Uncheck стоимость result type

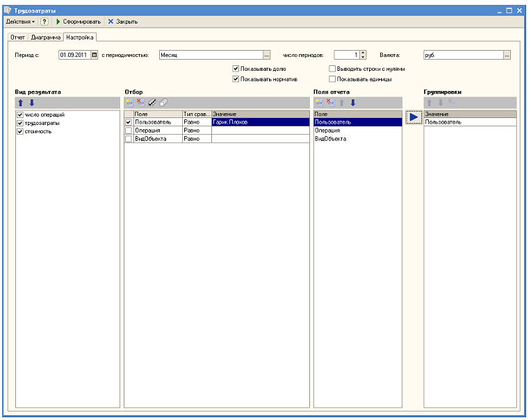(20, 131)
